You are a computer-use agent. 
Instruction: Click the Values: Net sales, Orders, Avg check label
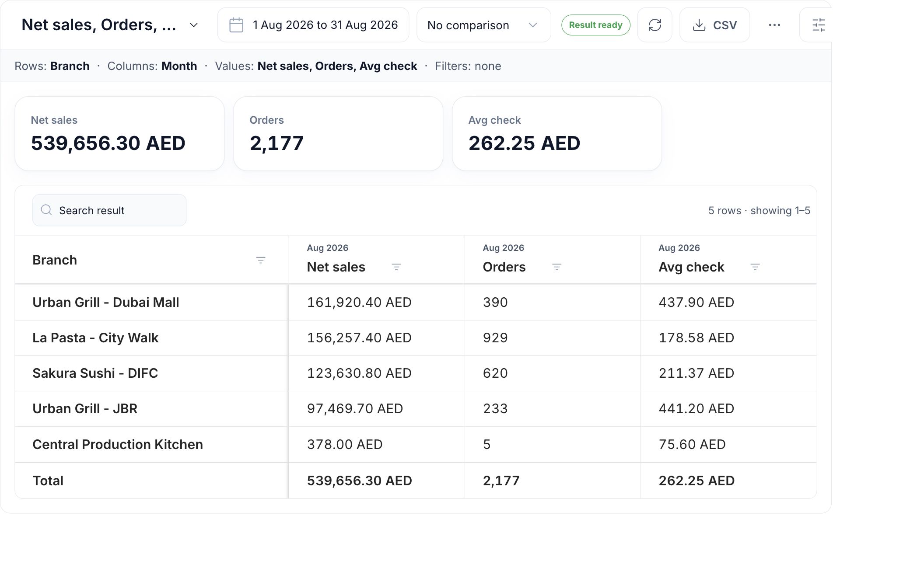[316, 66]
